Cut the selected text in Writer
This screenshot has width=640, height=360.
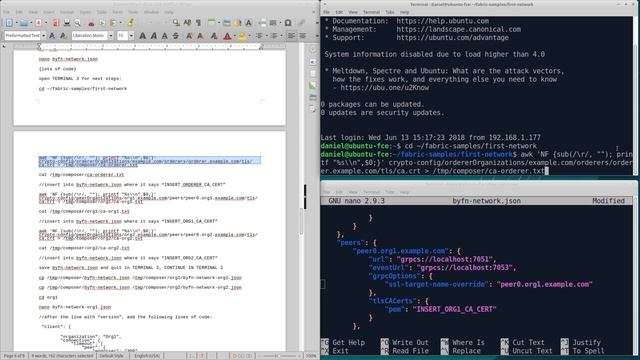click(x=91, y=23)
